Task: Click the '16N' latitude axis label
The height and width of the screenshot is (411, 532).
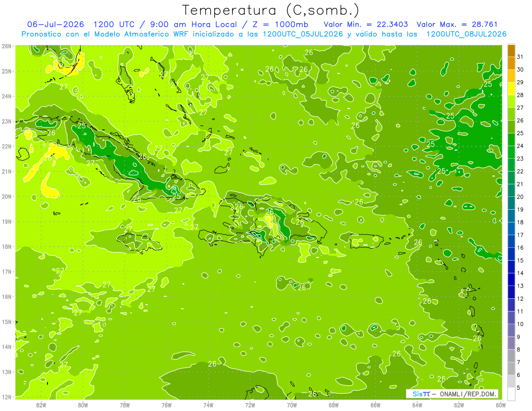Action: tap(7, 297)
